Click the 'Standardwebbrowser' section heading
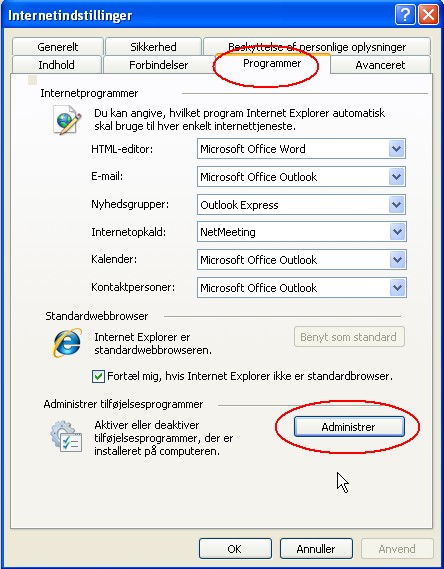 coord(96,316)
